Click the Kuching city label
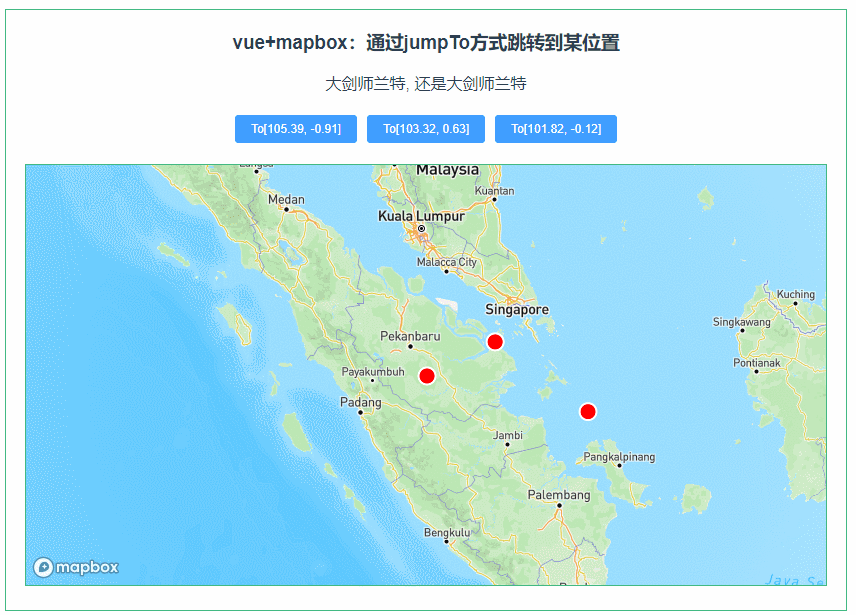Image resolution: width=856 pixels, height=615 pixels. [796, 294]
